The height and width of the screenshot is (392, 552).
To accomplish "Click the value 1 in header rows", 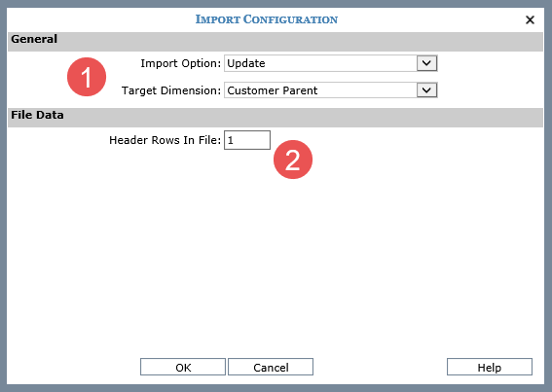I will pos(230,140).
